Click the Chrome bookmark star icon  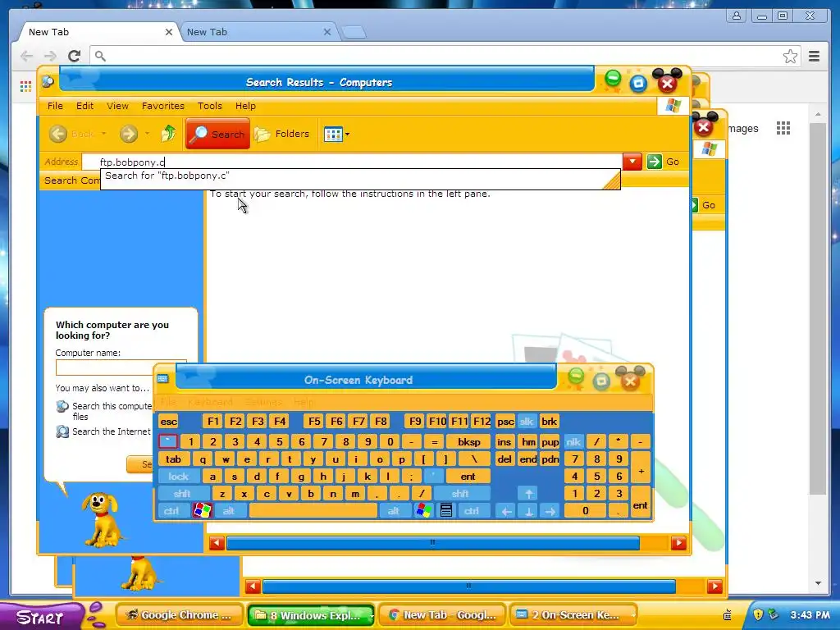pyautogui.click(x=790, y=57)
